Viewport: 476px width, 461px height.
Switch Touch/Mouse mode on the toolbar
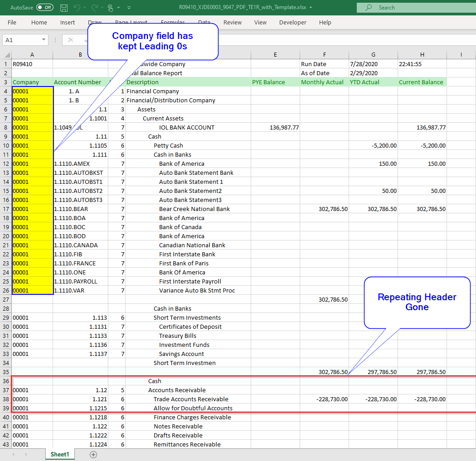point(110,7)
